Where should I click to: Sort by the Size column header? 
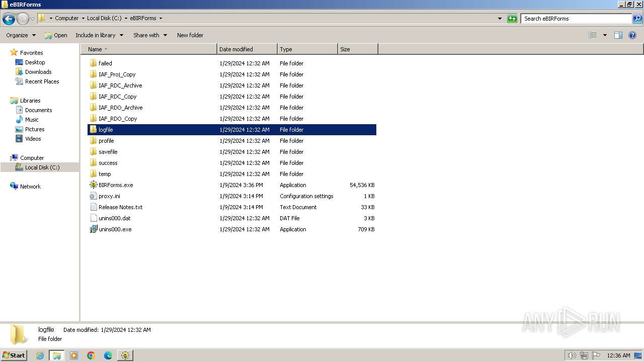coord(358,49)
